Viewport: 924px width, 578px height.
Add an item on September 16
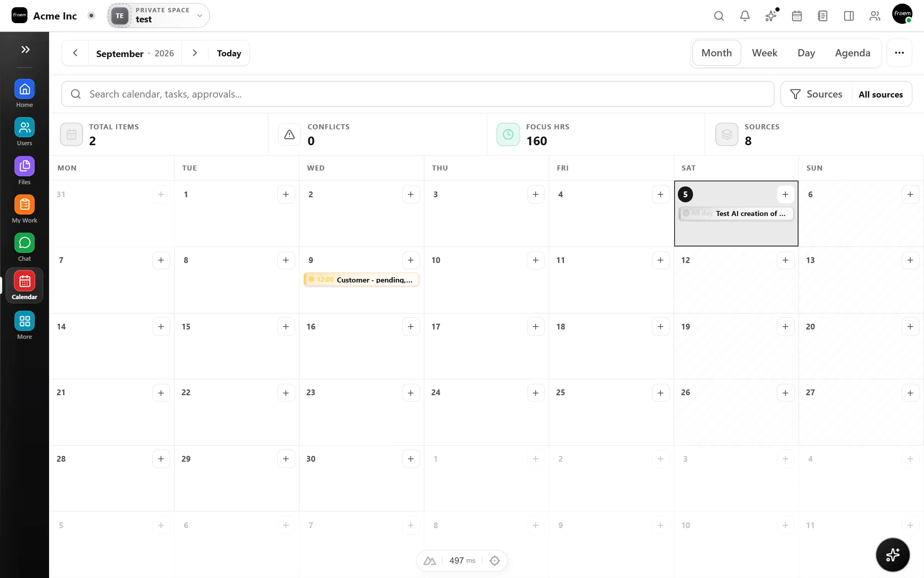pos(410,327)
